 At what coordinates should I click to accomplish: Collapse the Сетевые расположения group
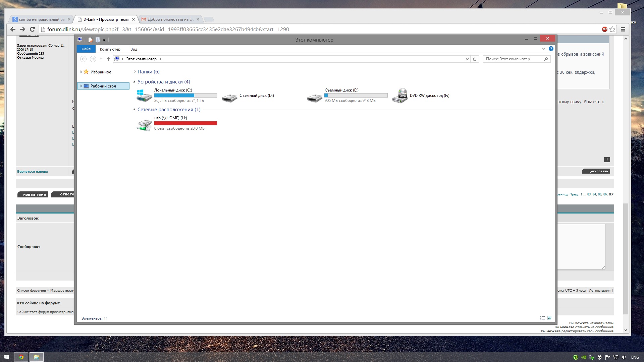click(x=135, y=110)
